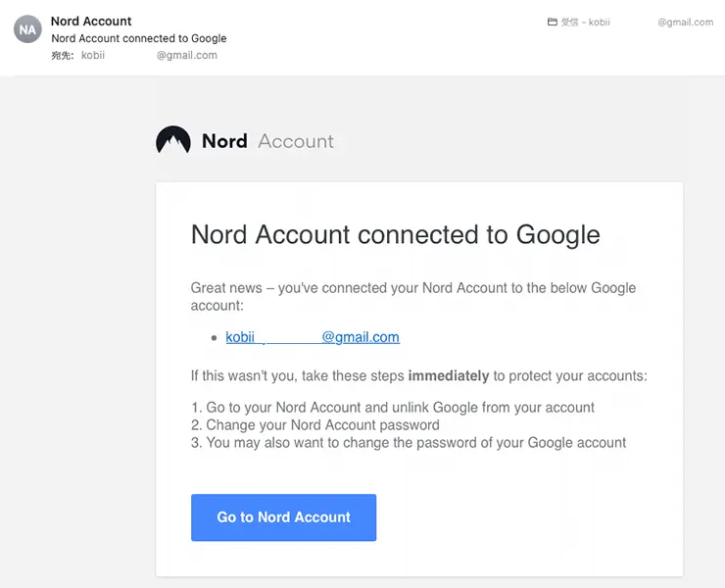This screenshot has height=588, width=725.
Task: Click the 宛先 recipient label
Action: pyautogui.click(x=62, y=56)
